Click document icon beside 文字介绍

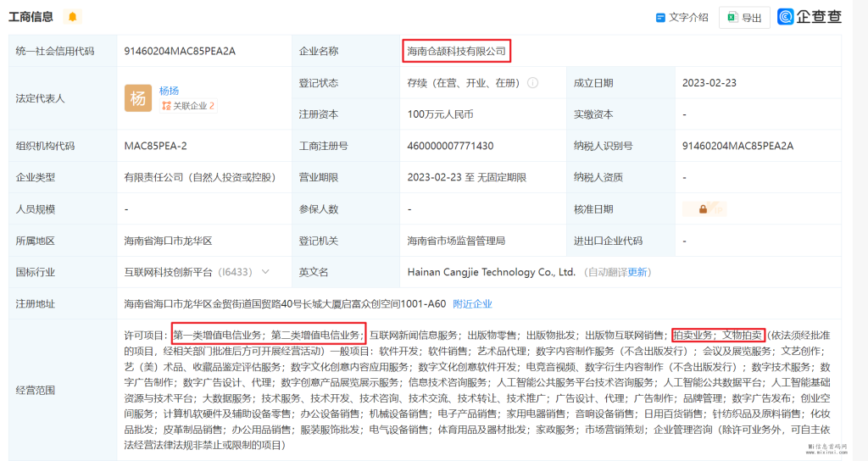tap(660, 18)
